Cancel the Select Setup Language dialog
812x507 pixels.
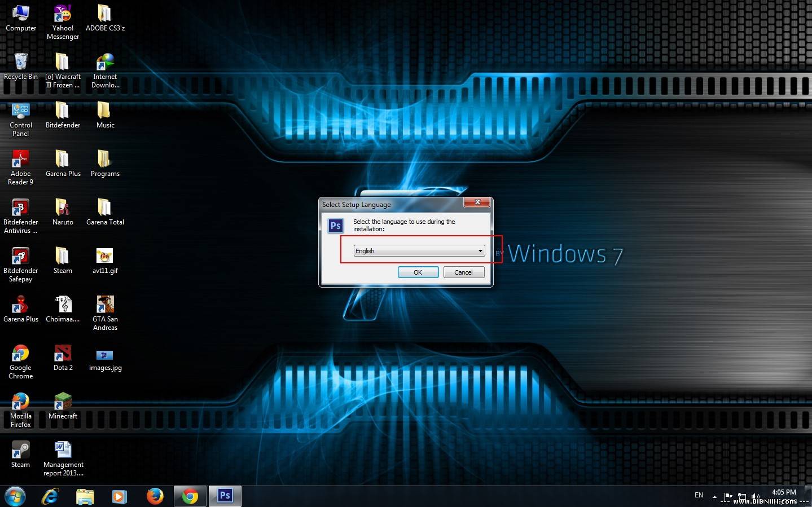pyautogui.click(x=463, y=272)
